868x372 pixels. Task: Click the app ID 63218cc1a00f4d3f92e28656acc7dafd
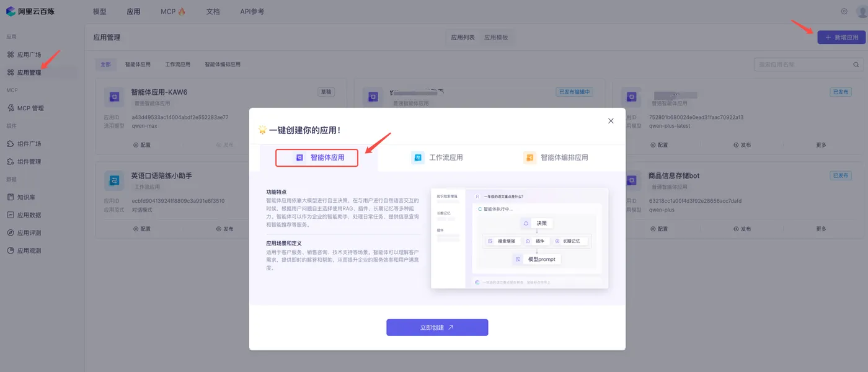coord(695,201)
